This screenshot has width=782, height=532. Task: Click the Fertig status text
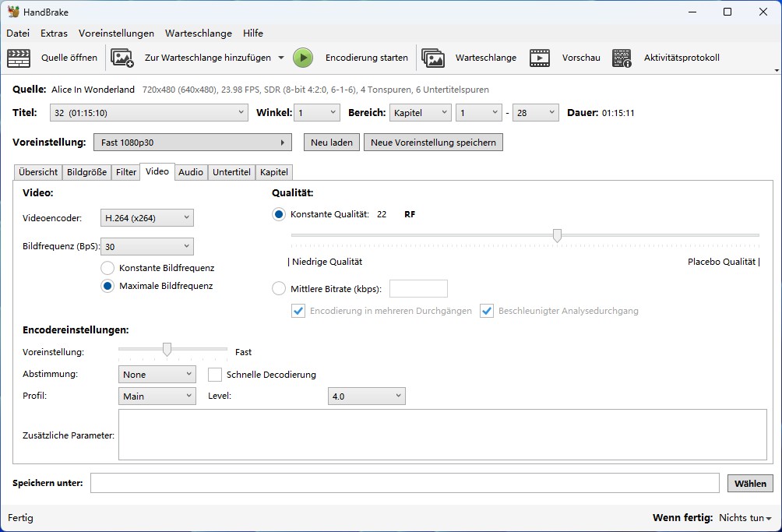(x=20, y=518)
